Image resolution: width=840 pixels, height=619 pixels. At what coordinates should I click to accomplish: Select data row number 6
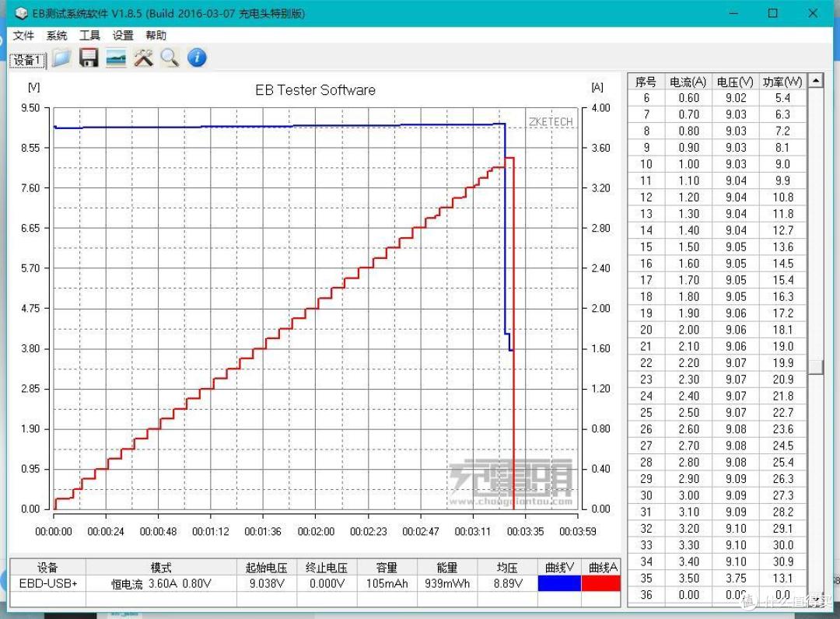tap(717, 98)
